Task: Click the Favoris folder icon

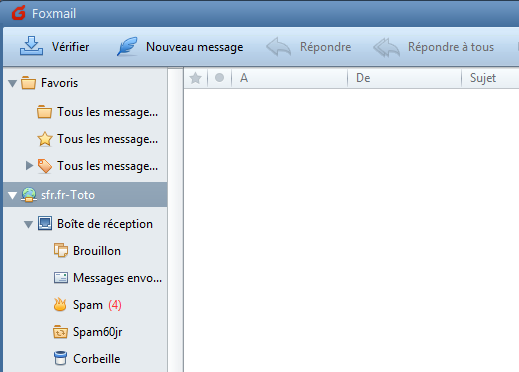Action: [28, 83]
